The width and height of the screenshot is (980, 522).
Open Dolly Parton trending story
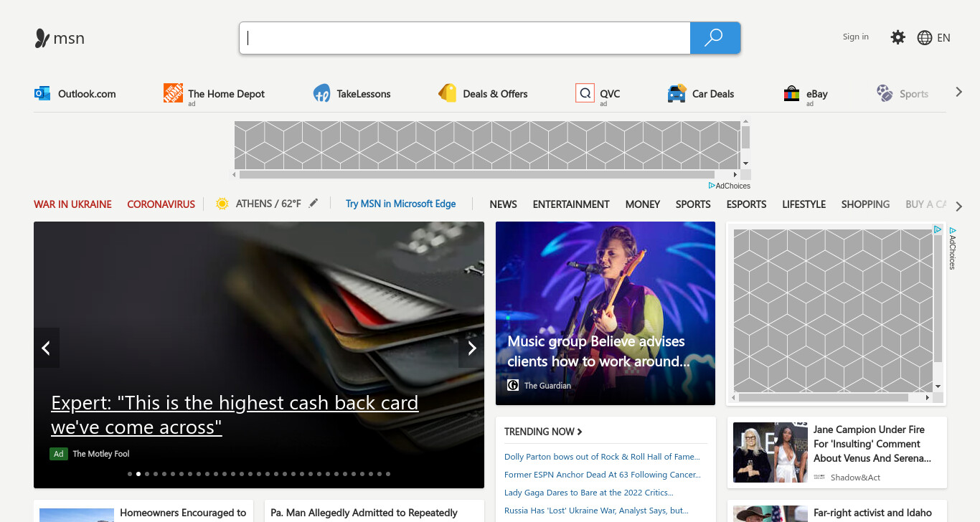602,457
